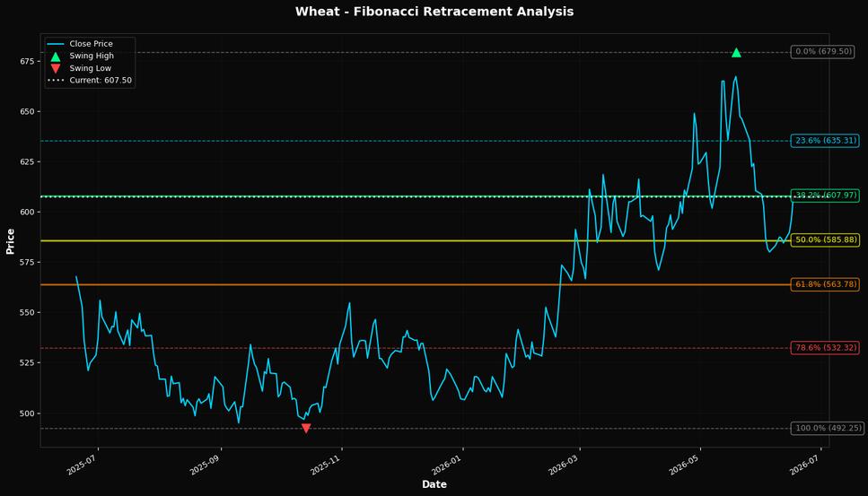Click the cyan line sample in the legend
The height and width of the screenshot is (496, 868).
pos(56,44)
